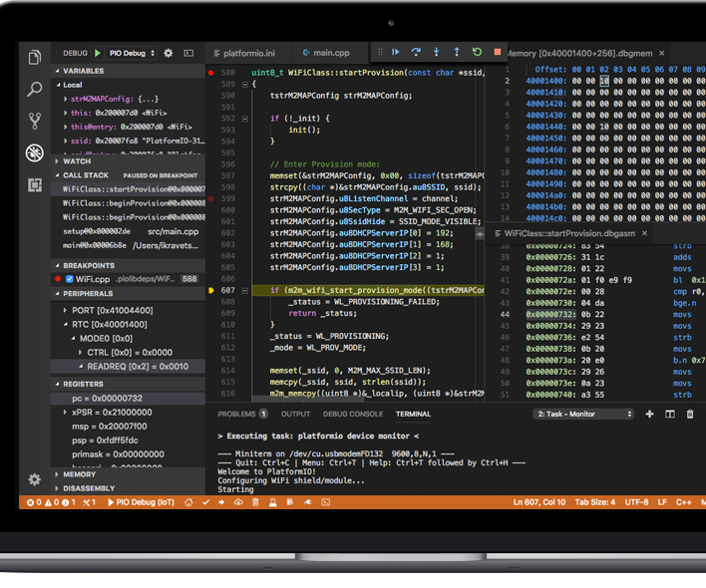Open TERMINAL panel tab
Screen dimensions: 706x588
(x=414, y=414)
